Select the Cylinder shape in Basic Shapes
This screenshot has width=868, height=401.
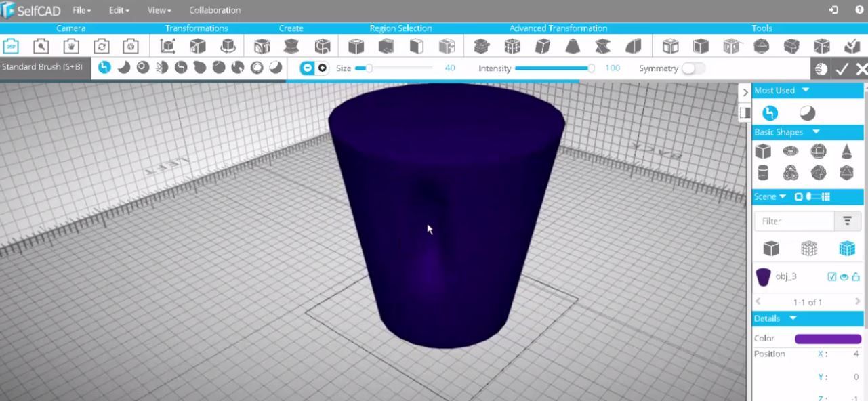coord(763,171)
